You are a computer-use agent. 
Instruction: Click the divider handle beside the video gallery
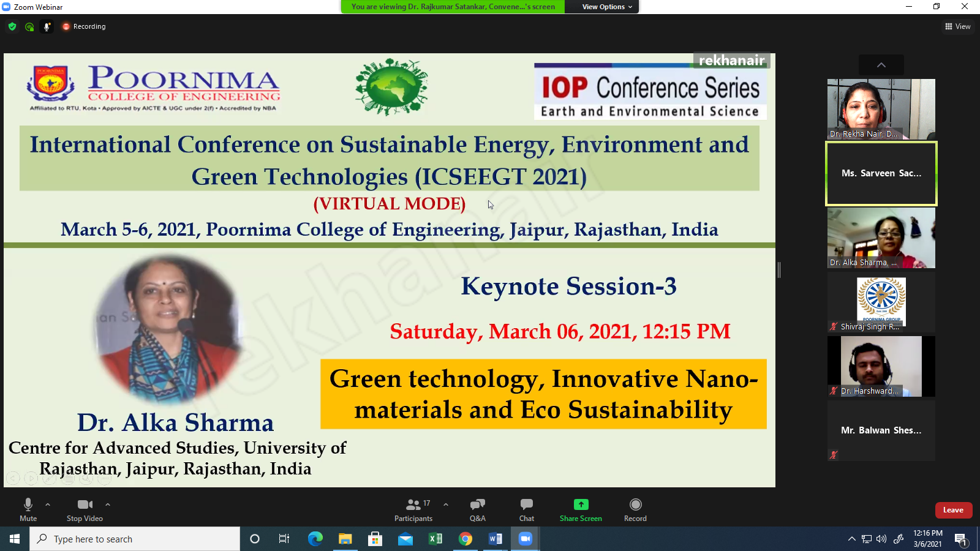point(779,270)
